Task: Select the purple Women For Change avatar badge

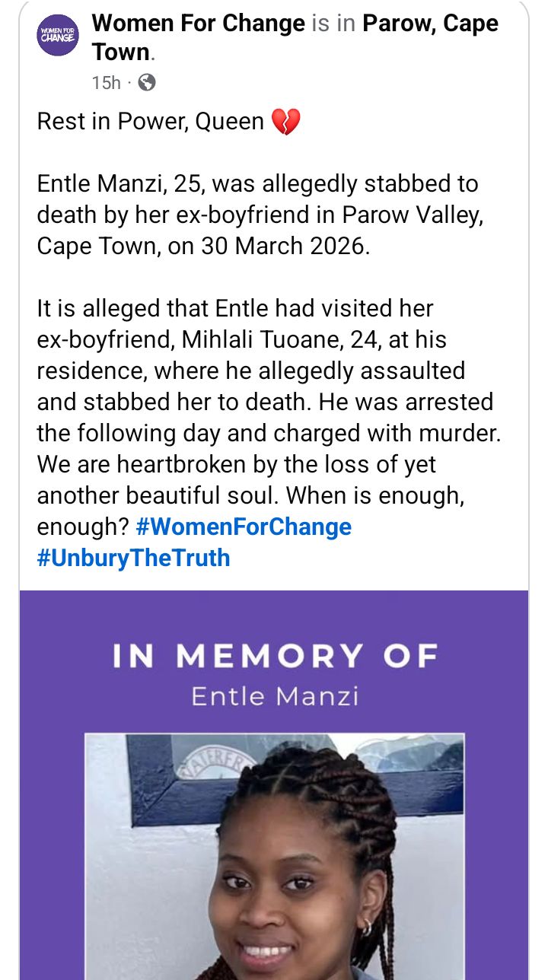Action: click(59, 36)
